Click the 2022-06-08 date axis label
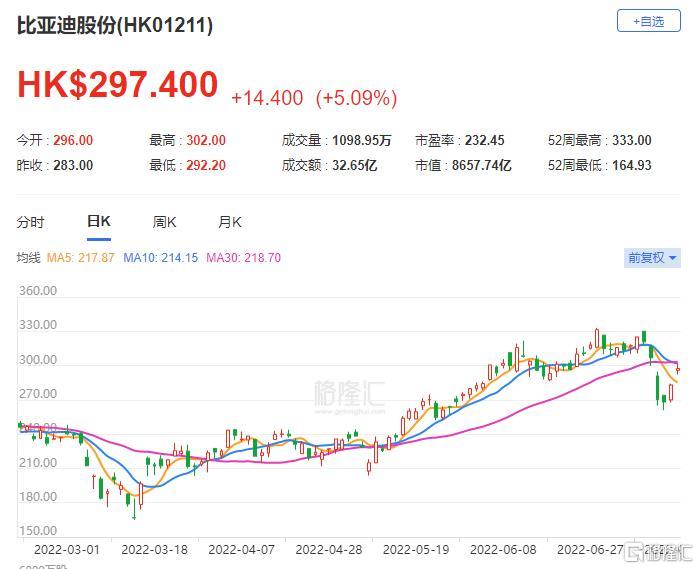Screen dimensions: 699x569 tap(503, 550)
